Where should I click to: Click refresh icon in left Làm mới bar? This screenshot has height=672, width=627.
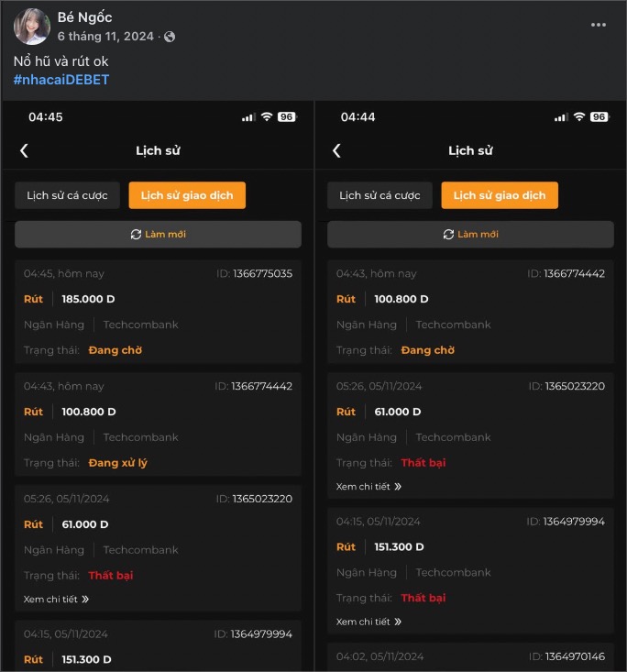pyautogui.click(x=136, y=235)
